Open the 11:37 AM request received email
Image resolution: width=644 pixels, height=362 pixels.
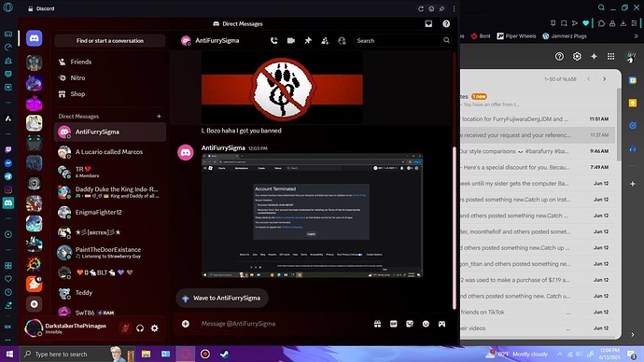538,135
